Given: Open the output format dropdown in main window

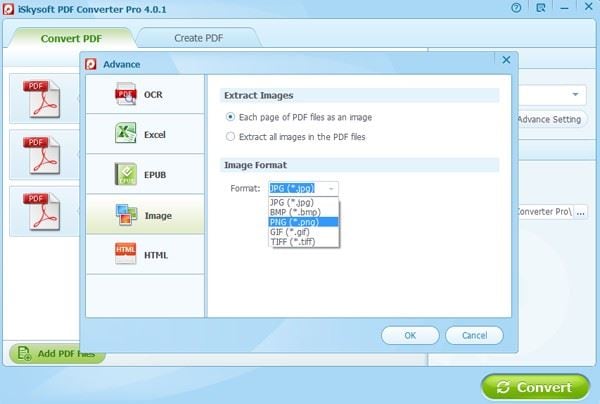Looking at the screenshot, I should coord(575,94).
